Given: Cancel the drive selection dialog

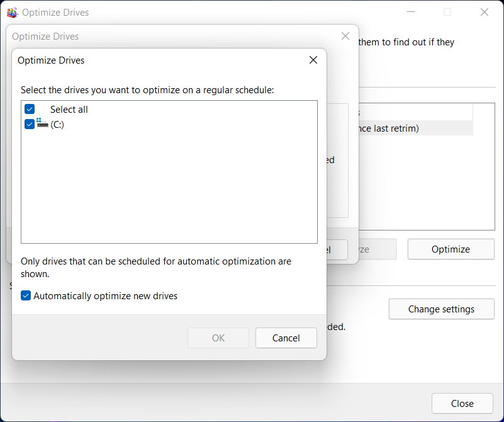Looking at the screenshot, I should (286, 338).
